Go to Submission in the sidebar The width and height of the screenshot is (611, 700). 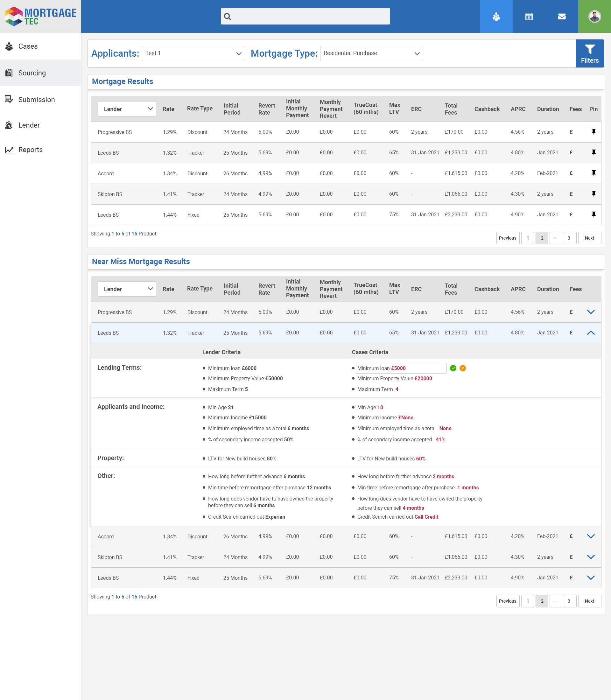[x=36, y=100]
